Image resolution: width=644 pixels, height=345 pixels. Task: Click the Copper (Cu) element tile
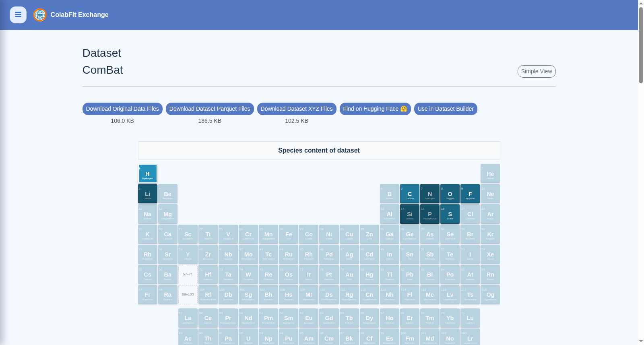point(349,234)
